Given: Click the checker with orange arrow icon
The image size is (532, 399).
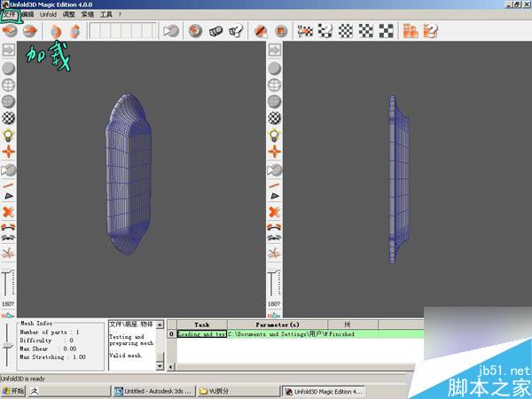Looking at the screenshot, I should 305,31.
